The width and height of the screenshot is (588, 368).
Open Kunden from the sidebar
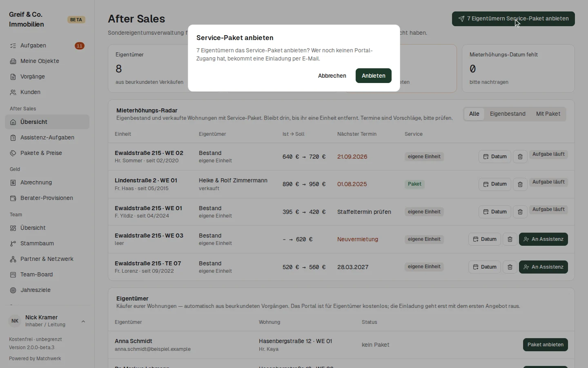(47, 92)
